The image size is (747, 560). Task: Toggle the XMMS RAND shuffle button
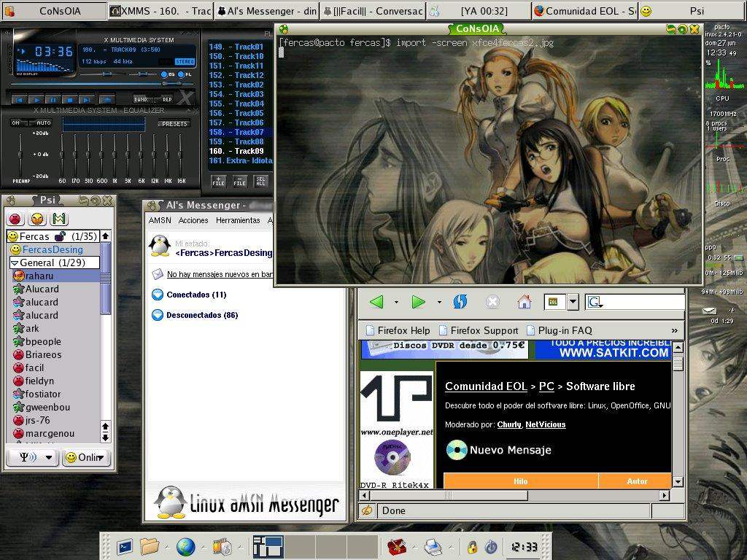[141, 99]
